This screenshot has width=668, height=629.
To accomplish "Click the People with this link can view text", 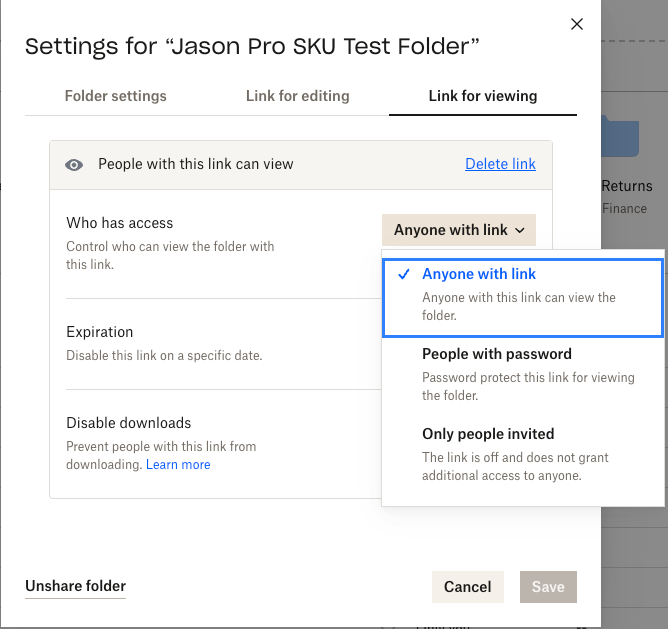I will (x=196, y=164).
